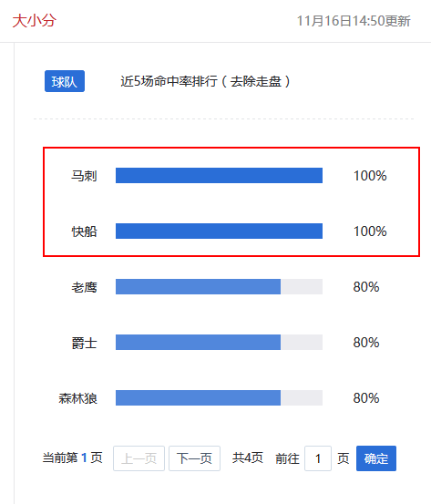Click 80% value next to 森林狼
Viewport: 431px width, 504px height.
pyautogui.click(x=366, y=398)
